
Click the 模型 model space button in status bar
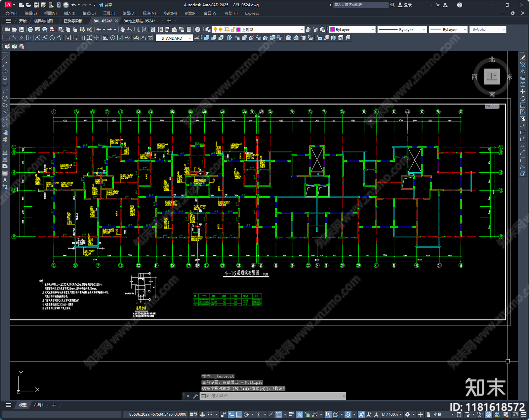[193, 414]
